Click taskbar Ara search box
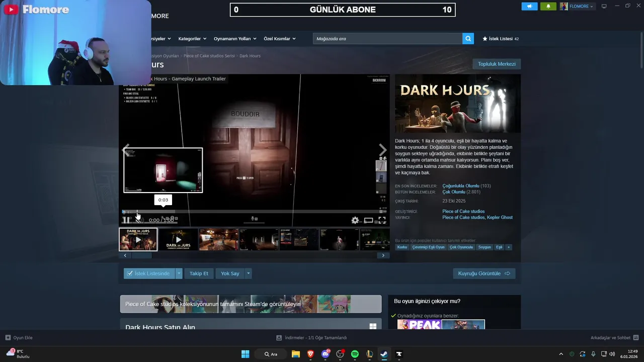The height and width of the screenshot is (362, 644). pos(271,354)
